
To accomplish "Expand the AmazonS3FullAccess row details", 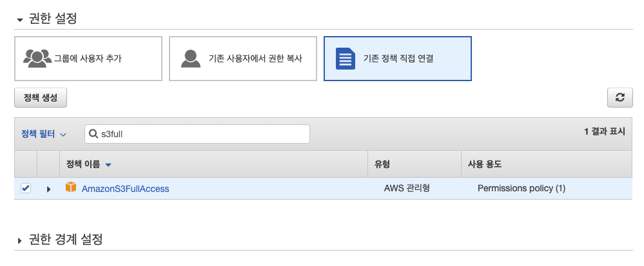I will (x=48, y=189).
